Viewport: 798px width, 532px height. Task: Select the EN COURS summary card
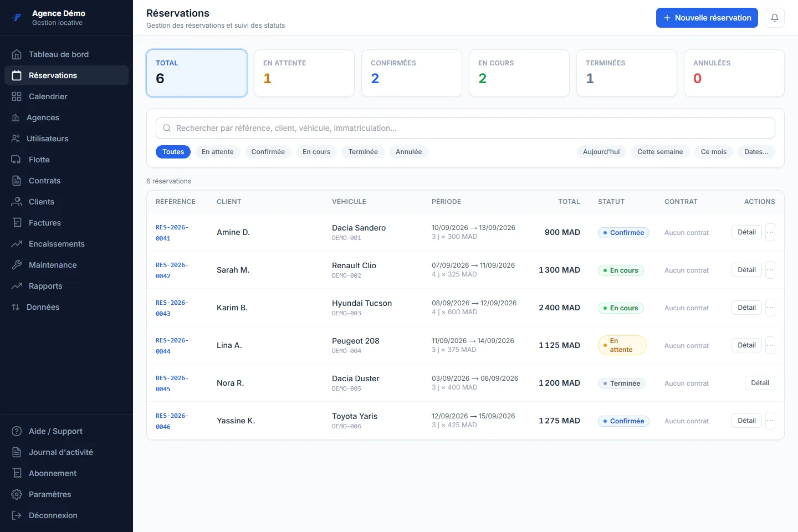click(x=519, y=73)
